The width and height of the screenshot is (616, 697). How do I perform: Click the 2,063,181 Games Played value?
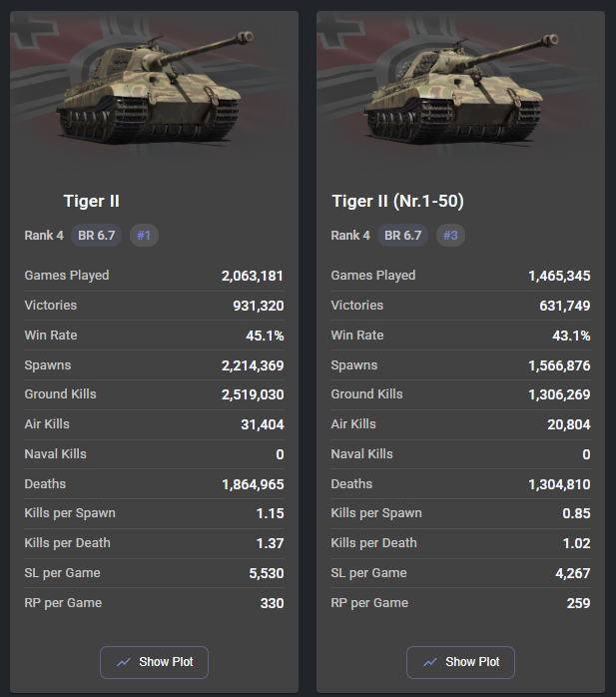[253, 276]
